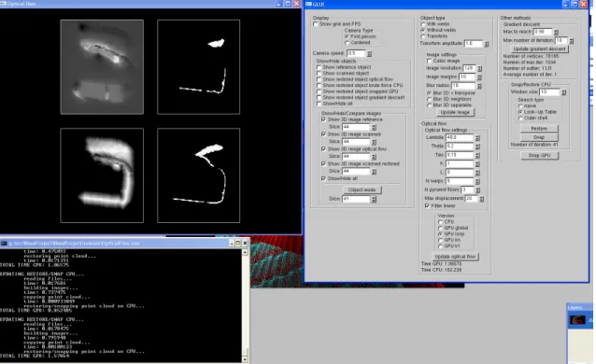Viewport: 596px width, 364px height.
Task: Adjust the Transform amplitude spinner
Action: click(x=487, y=44)
